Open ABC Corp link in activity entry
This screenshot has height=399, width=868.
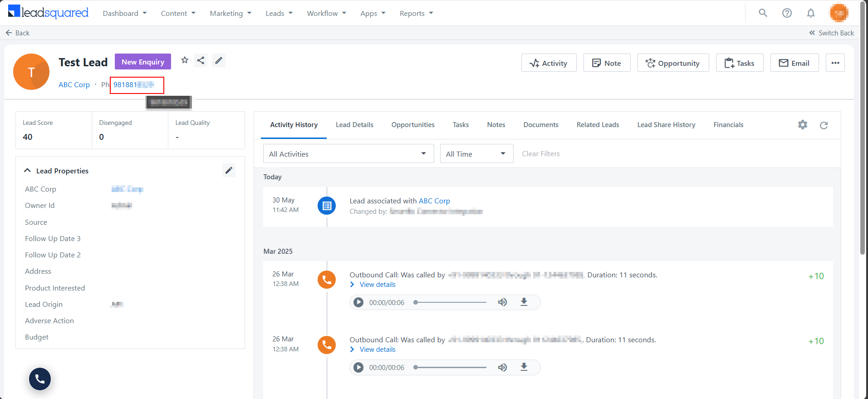pos(434,201)
